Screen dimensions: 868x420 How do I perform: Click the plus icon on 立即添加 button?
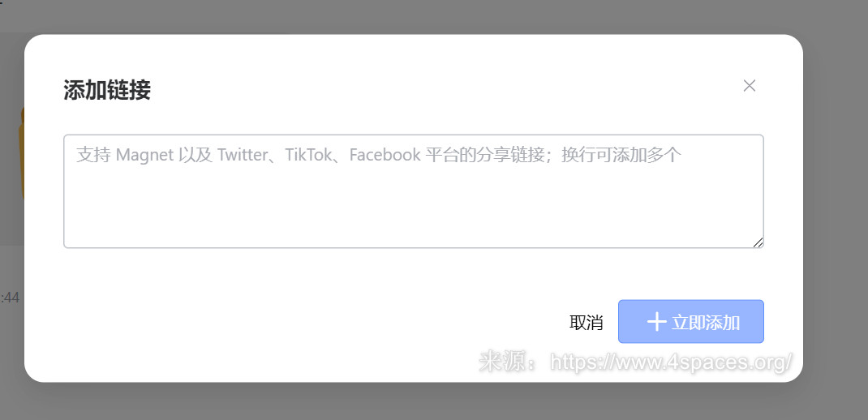pyautogui.click(x=656, y=322)
